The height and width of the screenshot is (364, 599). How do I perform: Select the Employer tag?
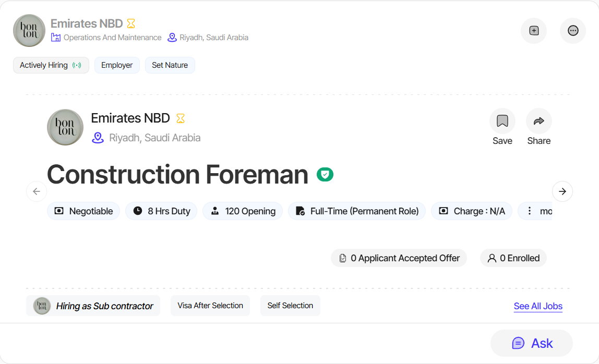(x=117, y=65)
